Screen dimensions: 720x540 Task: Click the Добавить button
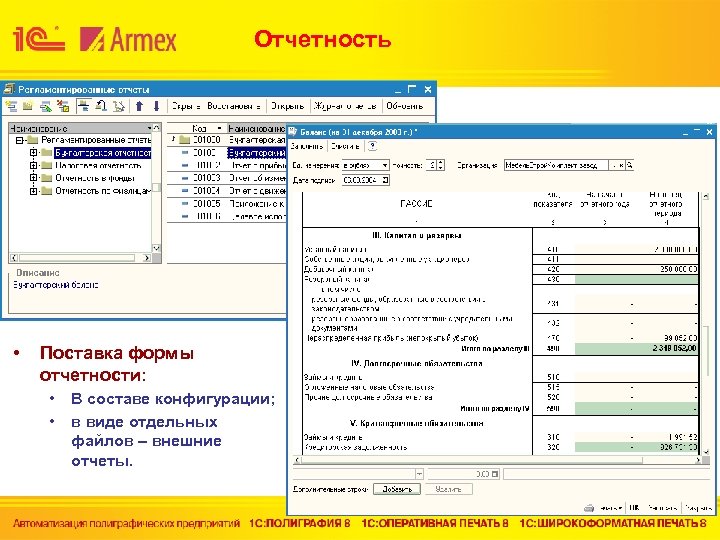[x=397, y=489]
